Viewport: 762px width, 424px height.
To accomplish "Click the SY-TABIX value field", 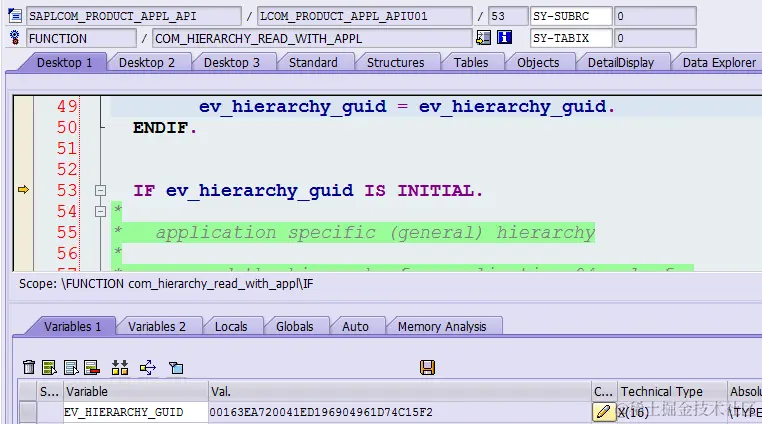I will [655, 38].
